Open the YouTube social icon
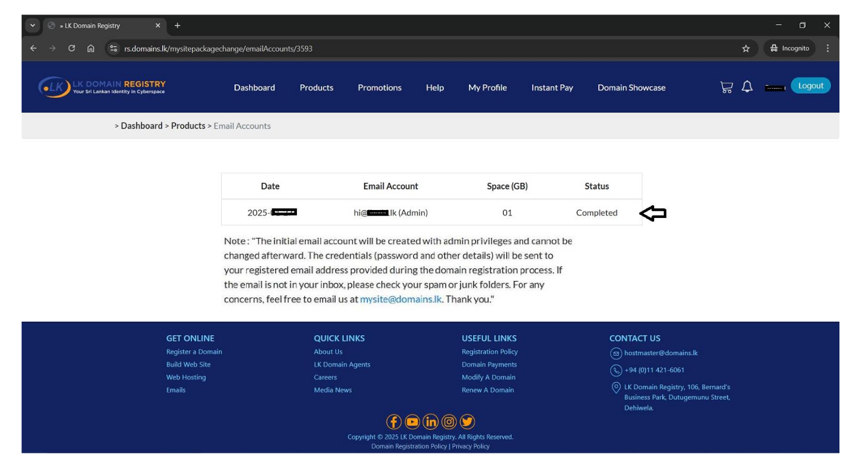 (412, 422)
